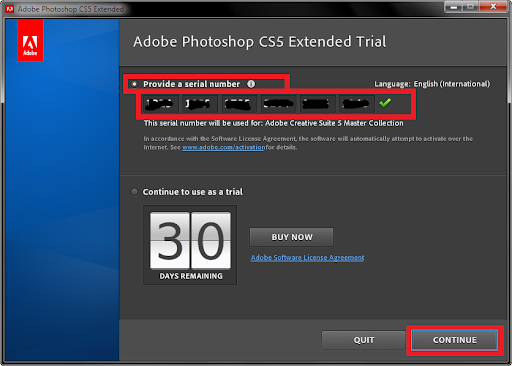Close the Photoshop CS5 Extended window
512x366 pixels.
[x=494, y=7]
